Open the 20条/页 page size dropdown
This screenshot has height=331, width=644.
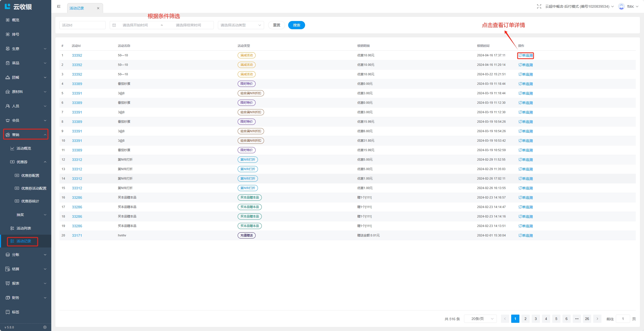480,319
